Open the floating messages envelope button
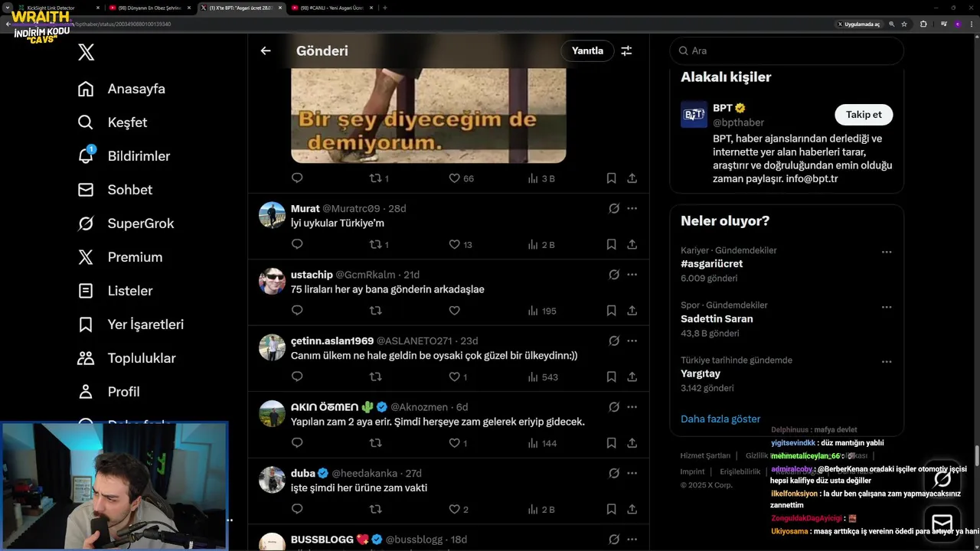 tap(942, 523)
